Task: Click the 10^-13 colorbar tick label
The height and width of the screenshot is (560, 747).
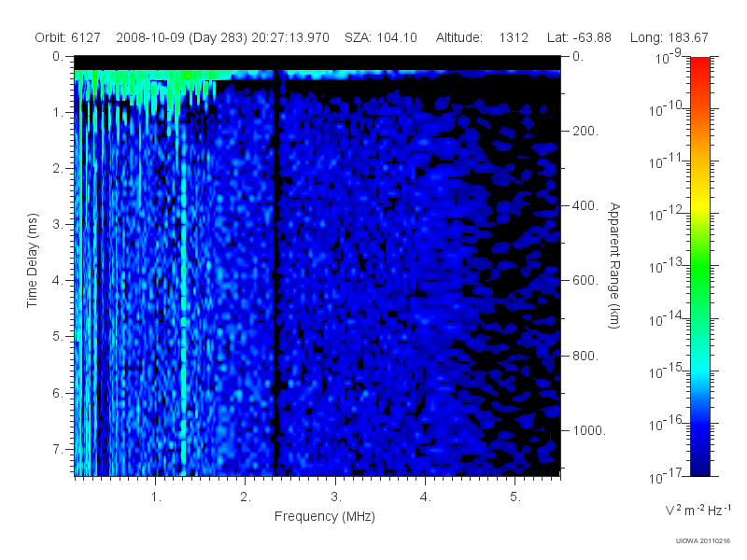Action: 668,265
